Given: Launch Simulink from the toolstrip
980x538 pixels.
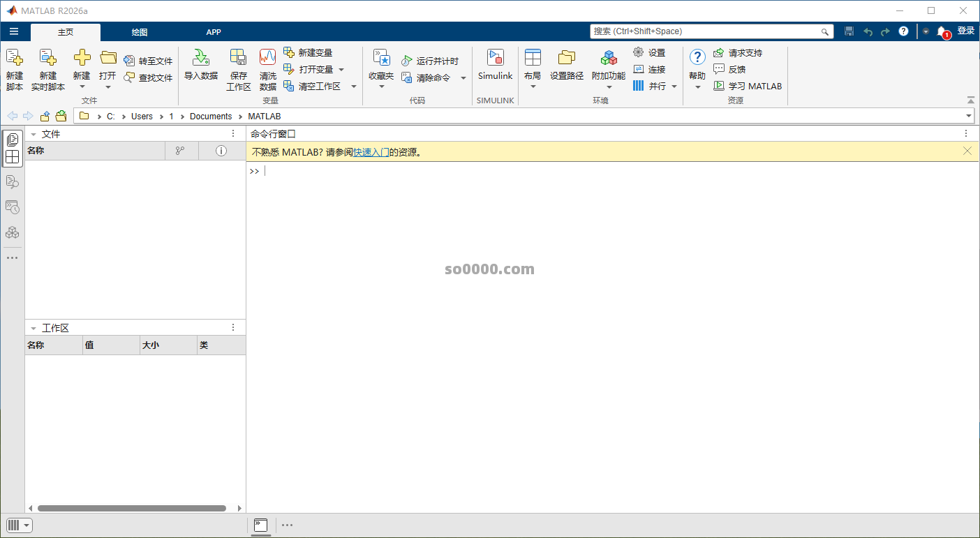Looking at the screenshot, I should tap(496, 65).
